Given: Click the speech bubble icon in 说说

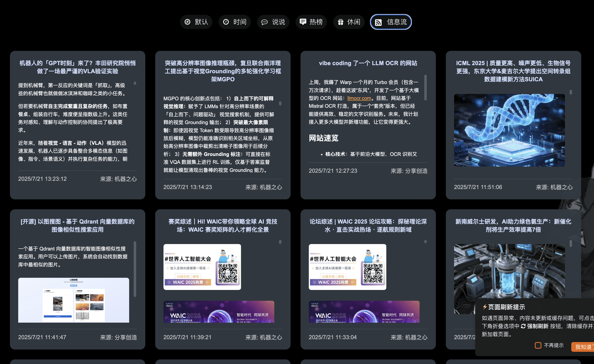Looking at the screenshot, I should point(264,22).
